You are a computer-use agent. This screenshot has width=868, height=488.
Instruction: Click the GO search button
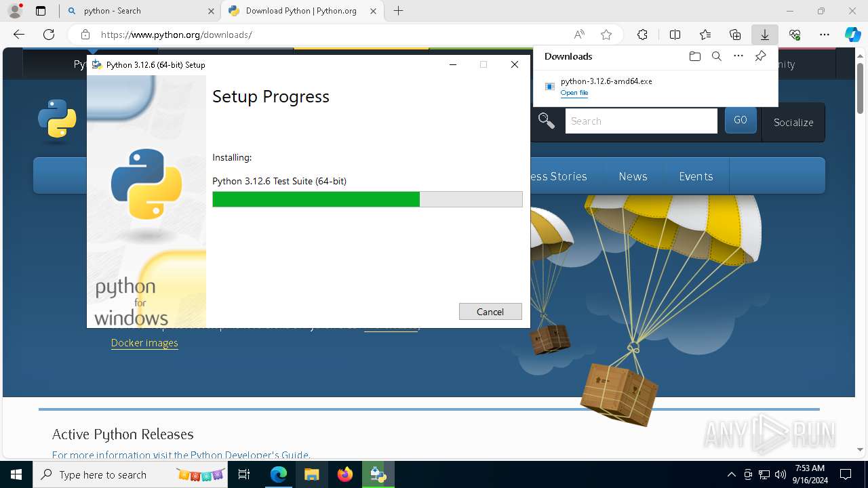click(x=741, y=120)
